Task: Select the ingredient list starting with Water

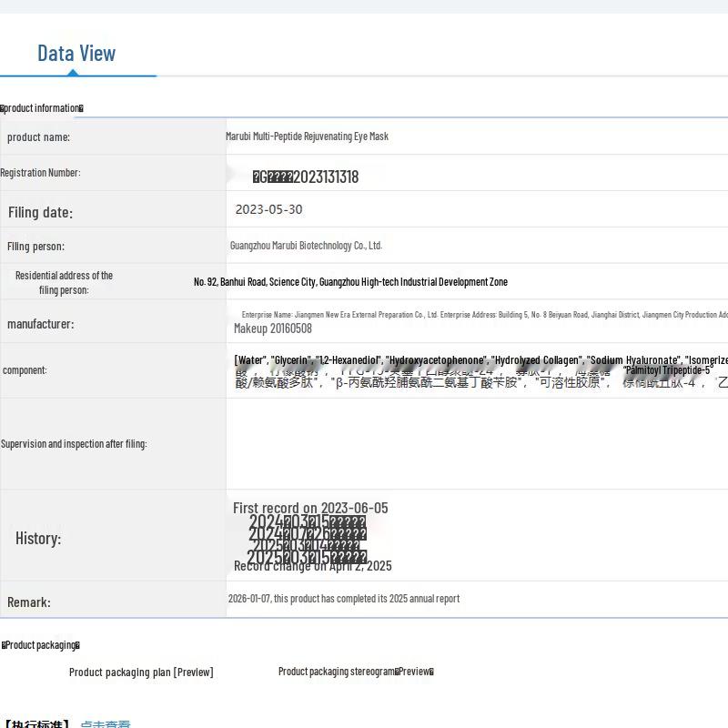Action: point(481,360)
